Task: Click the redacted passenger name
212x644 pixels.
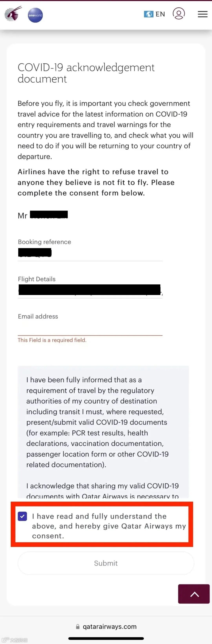Action: click(x=49, y=214)
